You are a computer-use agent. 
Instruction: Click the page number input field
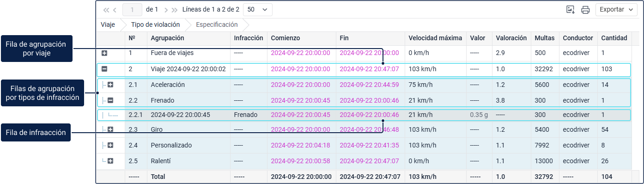point(133,10)
